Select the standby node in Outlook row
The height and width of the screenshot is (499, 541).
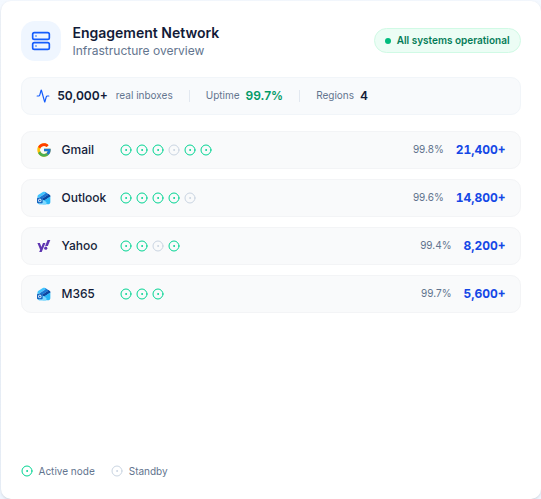(190, 198)
